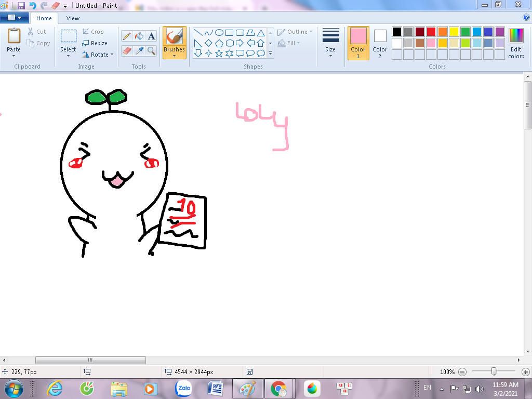Choose the Curve shape
The height and width of the screenshot is (399, 532).
(x=209, y=33)
